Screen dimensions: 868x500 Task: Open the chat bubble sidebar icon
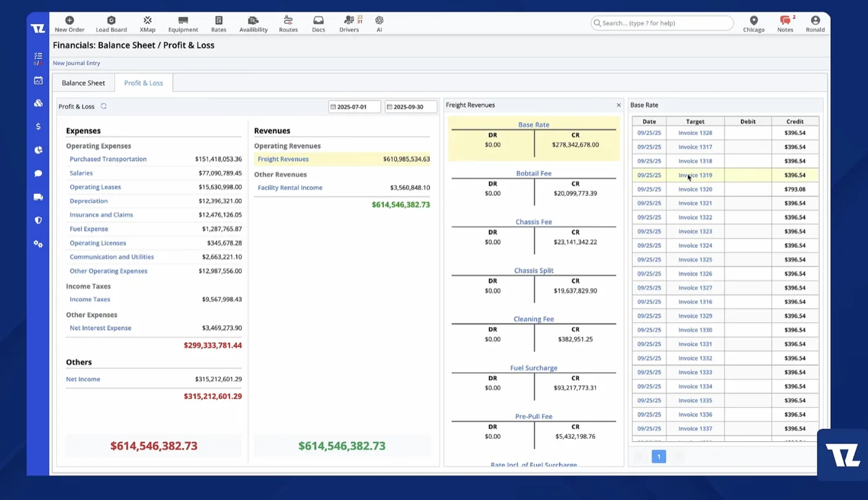pos(38,173)
